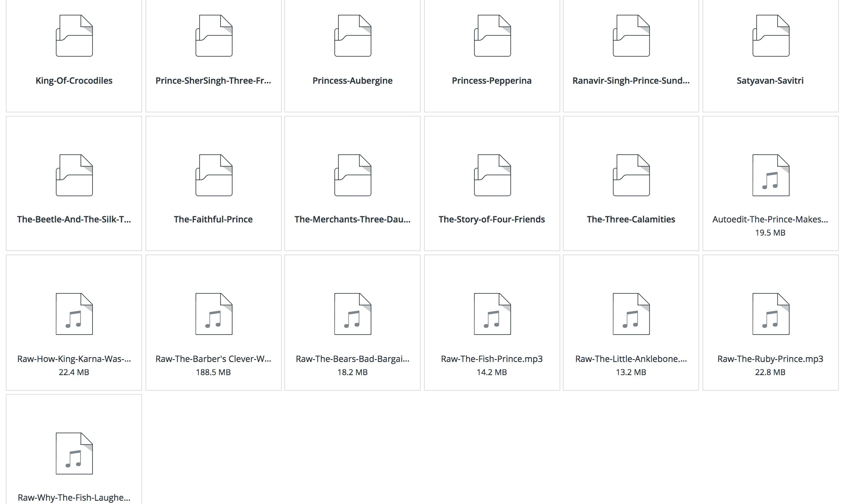852x504 pixels.
Task: Click the Ranavir-Singh-Prince-Sund... name label
Action: click(631, 80)
